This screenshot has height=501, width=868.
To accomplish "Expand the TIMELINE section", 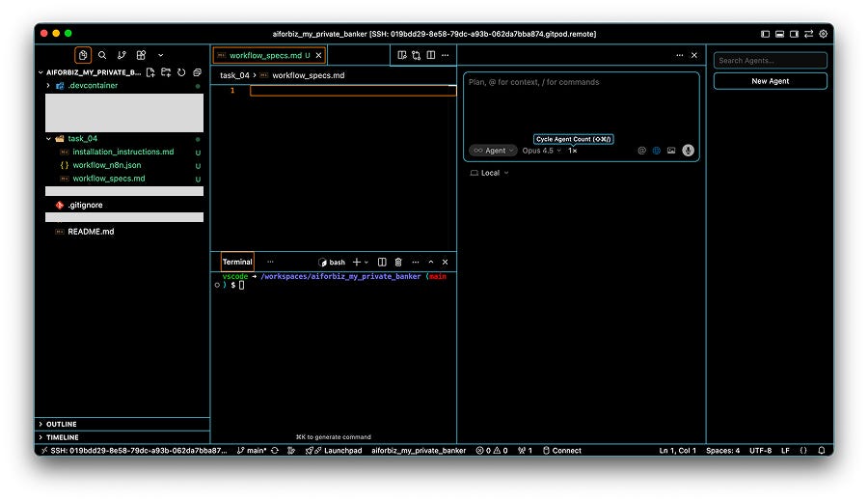I will click(122, 437).
